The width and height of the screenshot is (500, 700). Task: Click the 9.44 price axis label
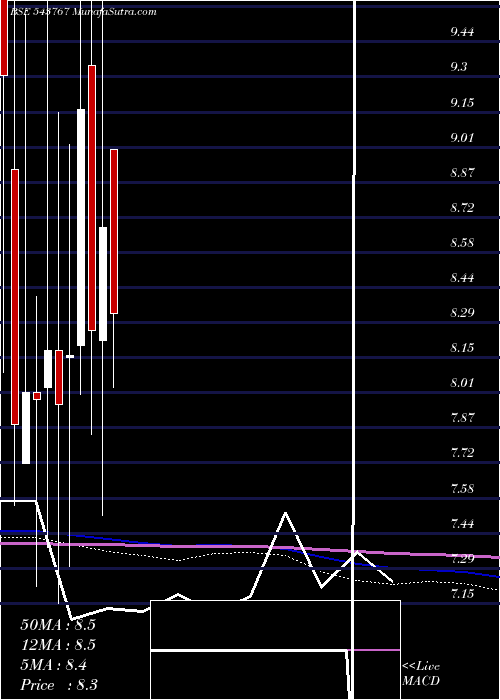(x=462, y=32)
